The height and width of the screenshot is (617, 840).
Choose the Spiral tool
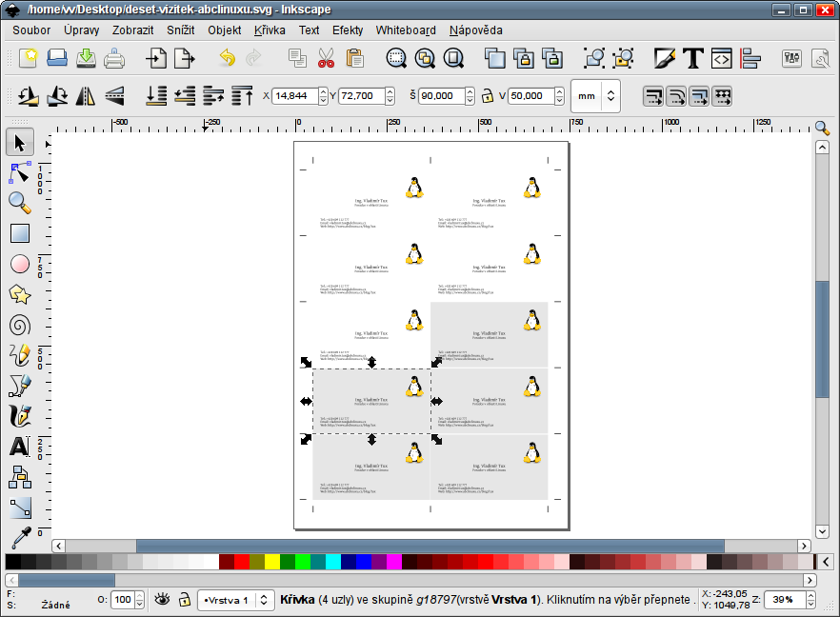[20, 325]
